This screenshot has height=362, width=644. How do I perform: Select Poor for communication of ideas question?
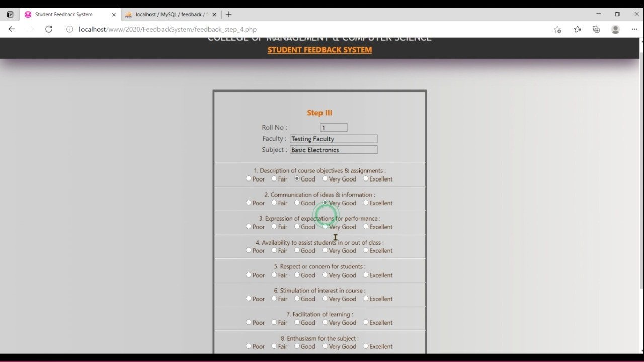249,203
